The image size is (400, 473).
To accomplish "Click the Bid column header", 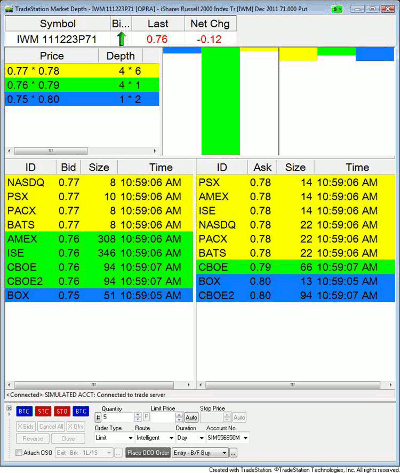I will [x=68, y=167].
